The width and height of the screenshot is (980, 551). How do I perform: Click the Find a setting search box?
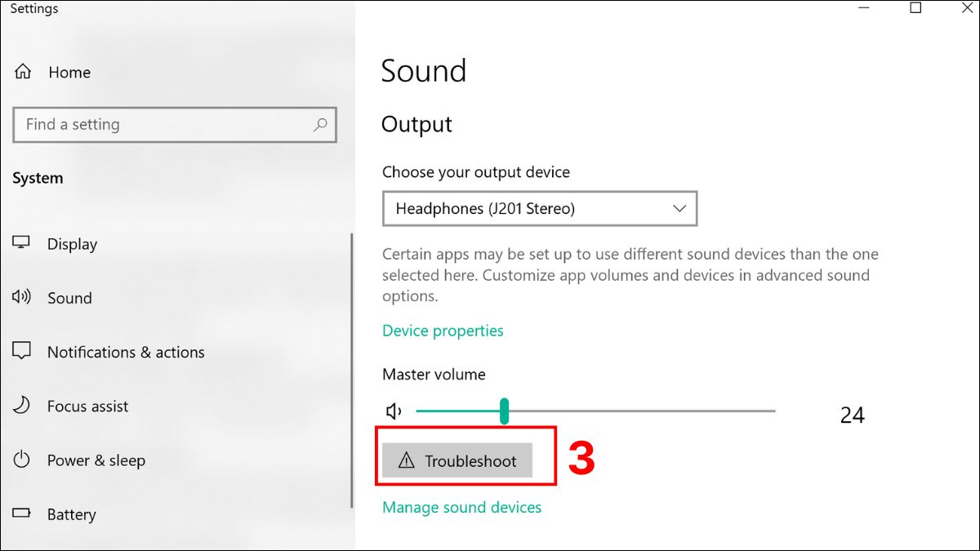163,125
